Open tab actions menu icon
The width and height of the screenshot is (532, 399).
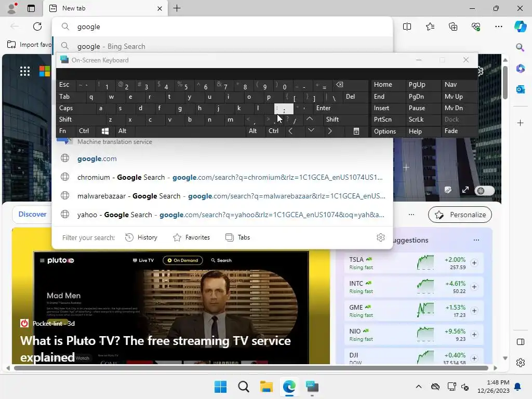(31, 8)
